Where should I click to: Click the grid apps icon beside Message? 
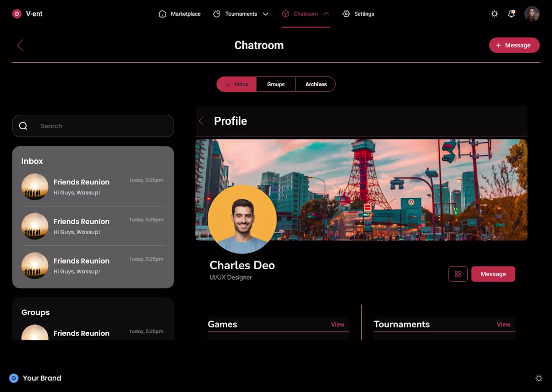tap(458, 274)
